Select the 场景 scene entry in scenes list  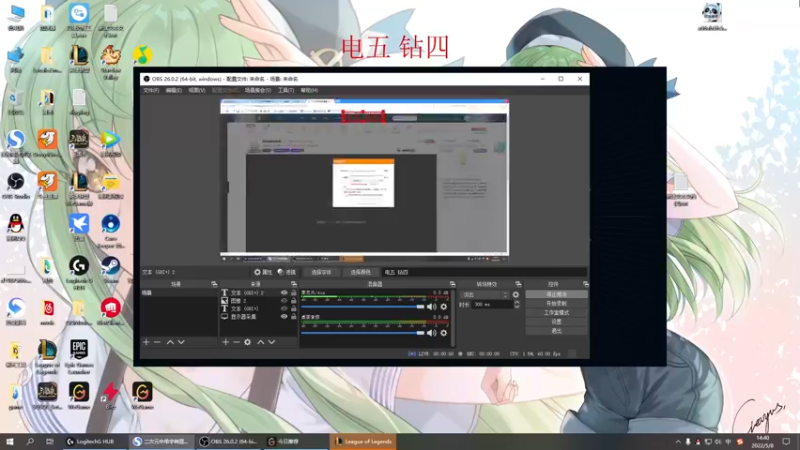tap(179, 293)
